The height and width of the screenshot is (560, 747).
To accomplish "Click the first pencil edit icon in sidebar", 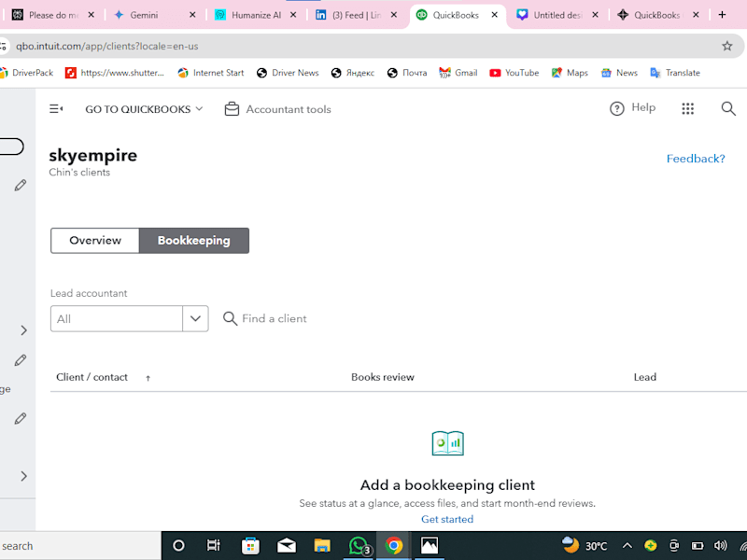I will (20, 185).
